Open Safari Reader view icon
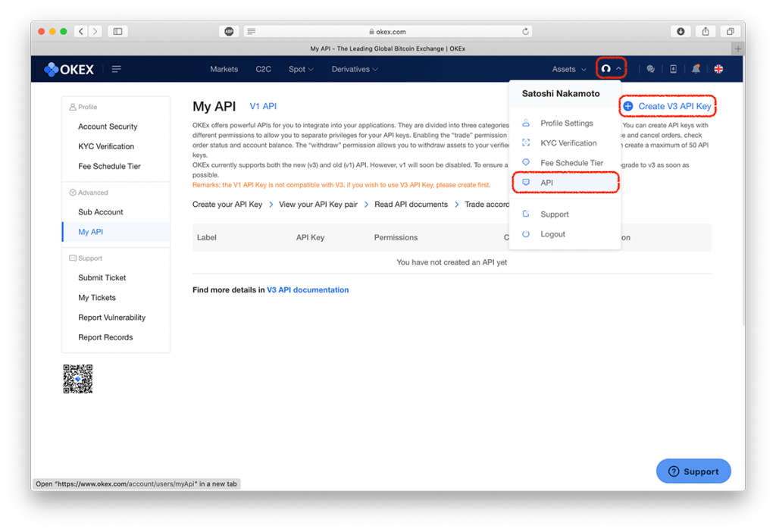Viewport: 776px width, 532px height. [x=252, y=32]
